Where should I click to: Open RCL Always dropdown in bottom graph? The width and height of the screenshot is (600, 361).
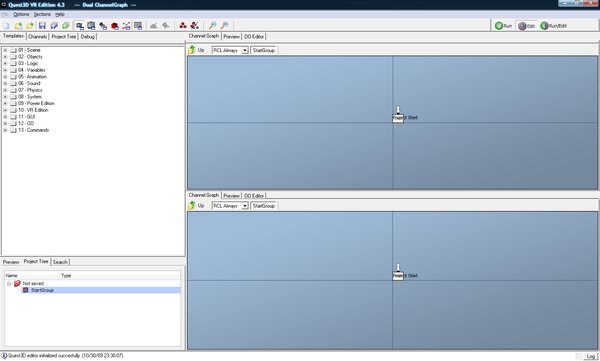pyautogui.click(x=245, y=206)
